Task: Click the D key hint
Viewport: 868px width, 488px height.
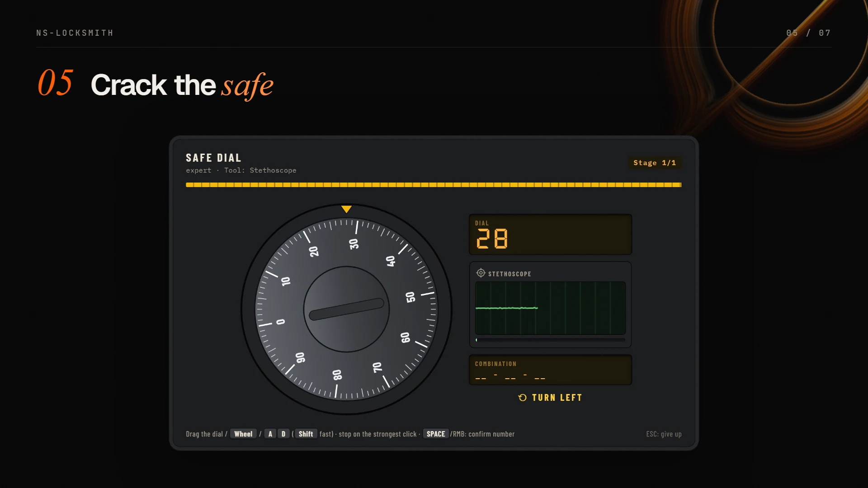Action: pyautogui.click(x=283, y=434)
